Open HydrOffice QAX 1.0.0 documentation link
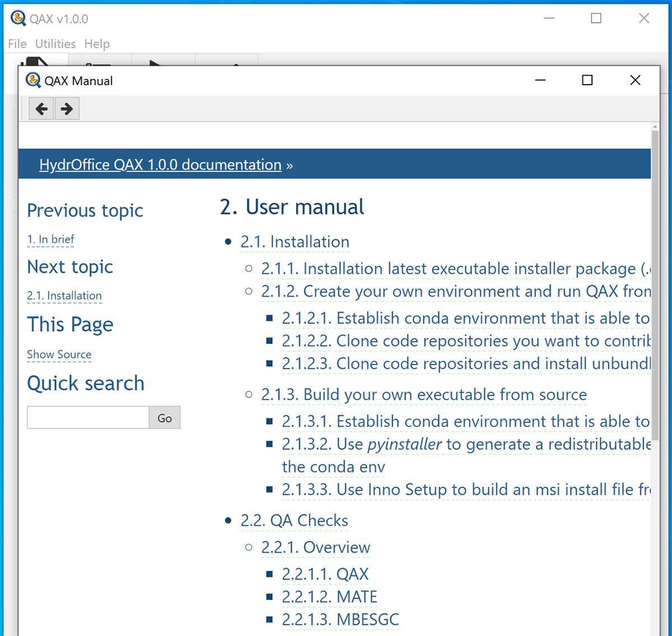Image resolution: width=672 pixels, height=636 pixels. coord(160,165)
